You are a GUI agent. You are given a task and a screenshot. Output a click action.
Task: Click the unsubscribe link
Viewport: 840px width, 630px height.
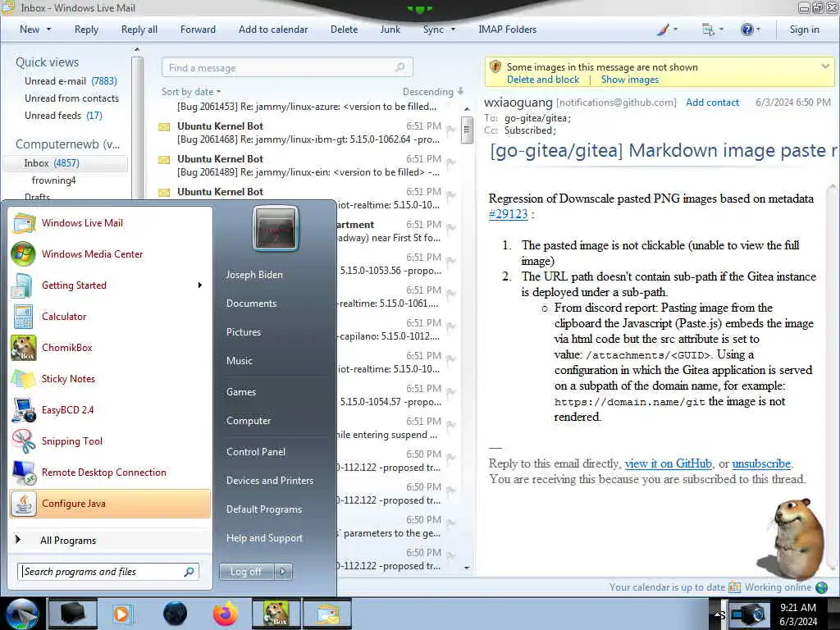(761, 463)
